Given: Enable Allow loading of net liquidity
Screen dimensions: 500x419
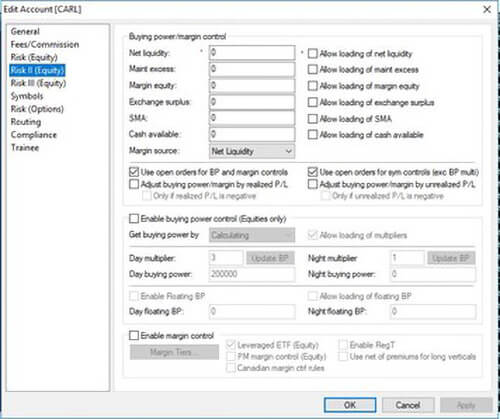Looking at the screenshot, I should tap(312, 54).
